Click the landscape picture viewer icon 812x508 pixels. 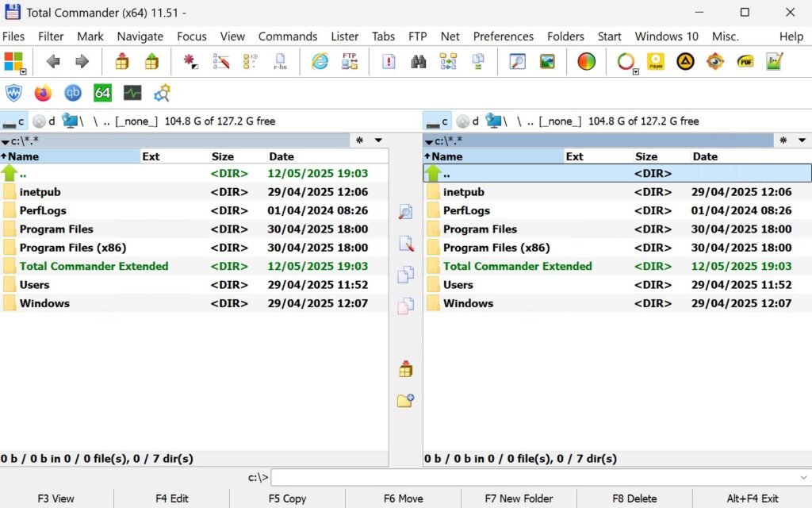(547, 62)
